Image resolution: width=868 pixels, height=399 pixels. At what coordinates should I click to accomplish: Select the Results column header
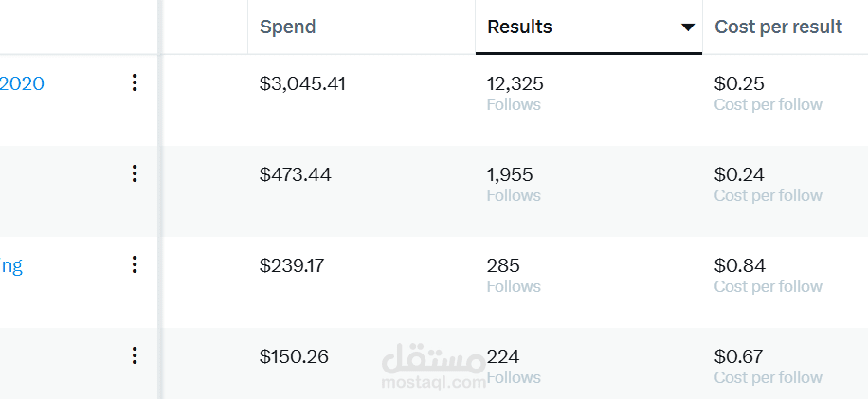tap(519, 27)
